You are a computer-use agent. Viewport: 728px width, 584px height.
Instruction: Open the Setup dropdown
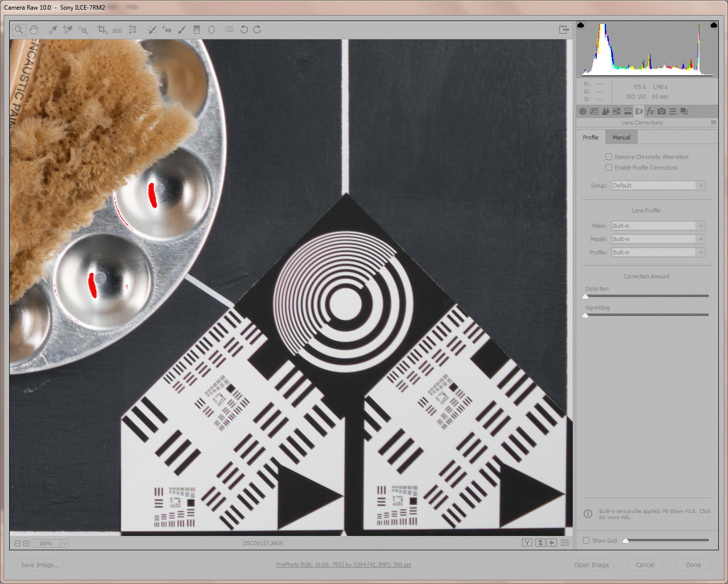[659, 185]
